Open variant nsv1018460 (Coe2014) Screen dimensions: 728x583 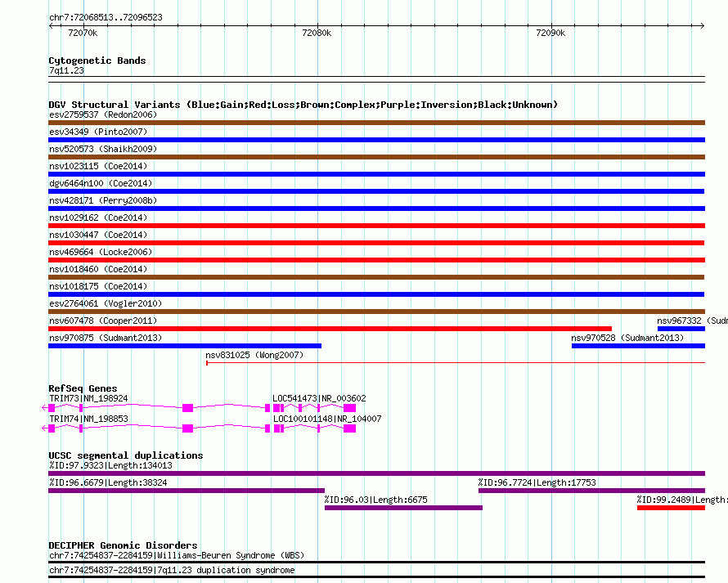pos(98,269)
